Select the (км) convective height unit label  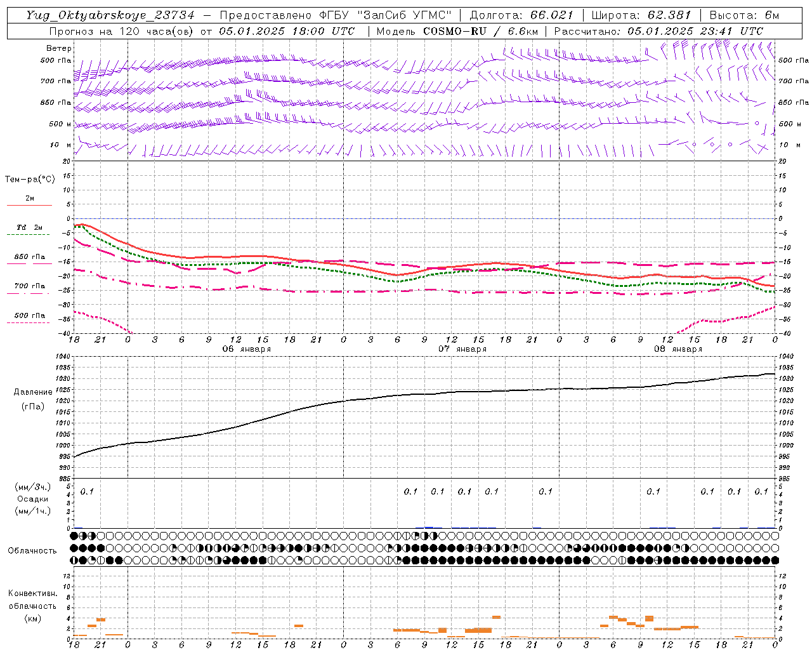click(32, 618)
